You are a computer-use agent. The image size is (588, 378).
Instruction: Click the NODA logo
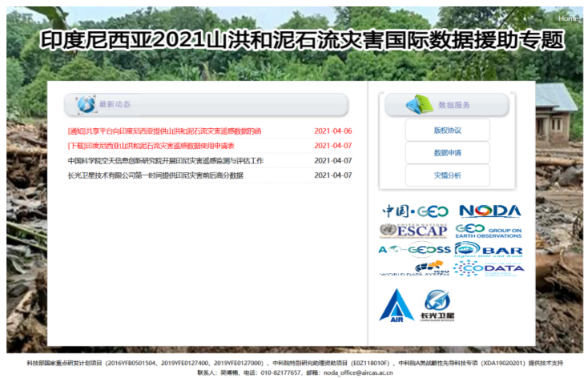pyautogui.click(x=489, y=211)
